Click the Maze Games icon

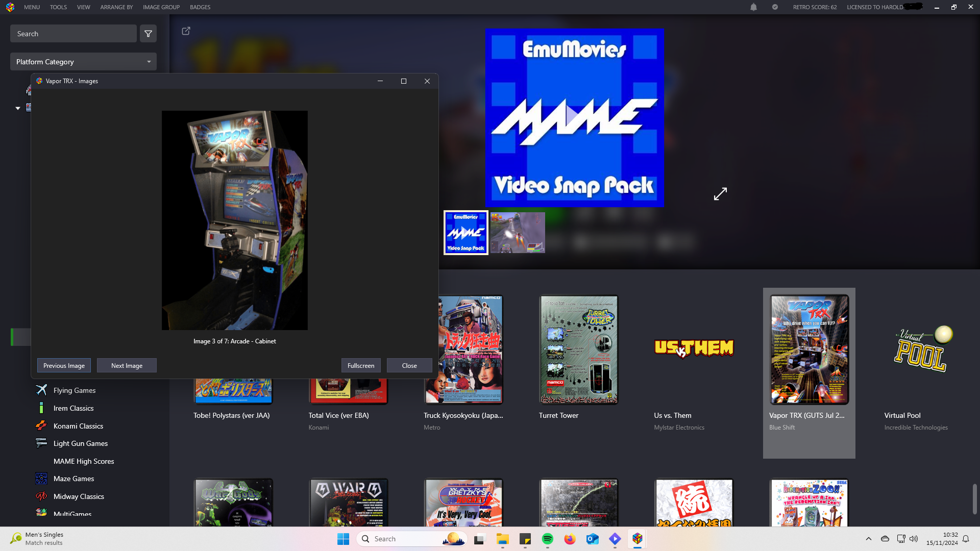coord(41,479)
